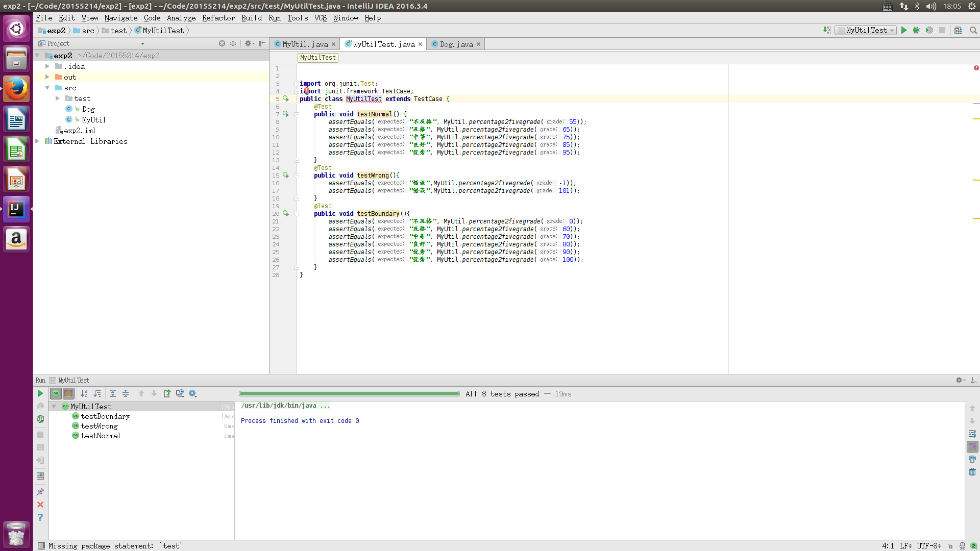Image resolution: width=980 pixels, height=551 pixels.
Task: Close the Run tab with red X
Action: 40,505
